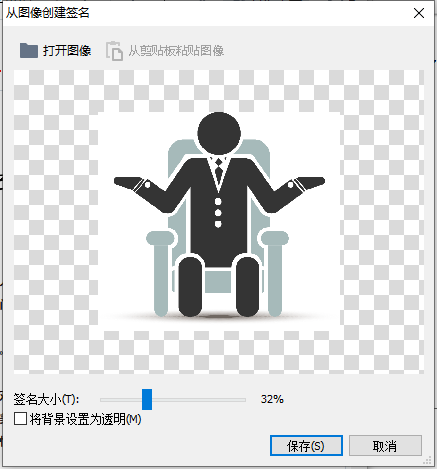This screenshot has width=437, height=469.
Task: Save the signature with 保存(S)
Action: tap(306, 446)
